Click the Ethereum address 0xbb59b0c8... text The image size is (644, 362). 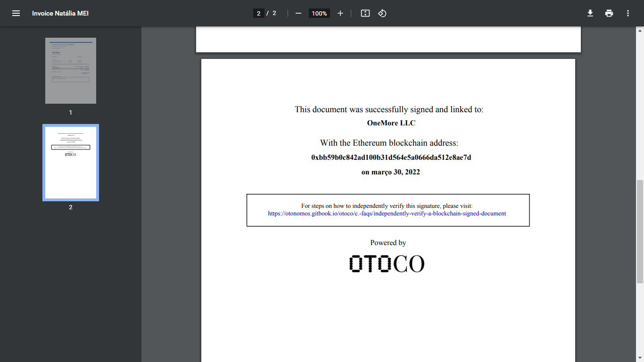pyautogui.click(x=391, y=157)
